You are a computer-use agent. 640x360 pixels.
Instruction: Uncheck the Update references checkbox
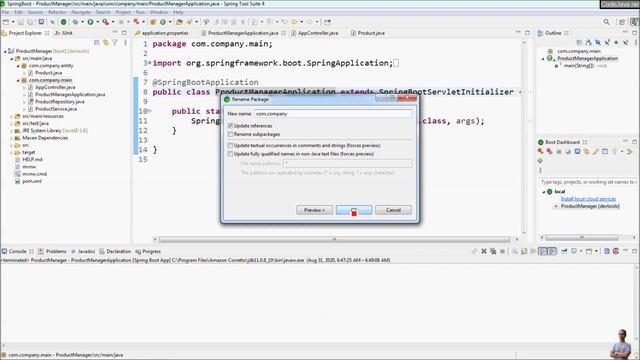(x=230, y=126)
